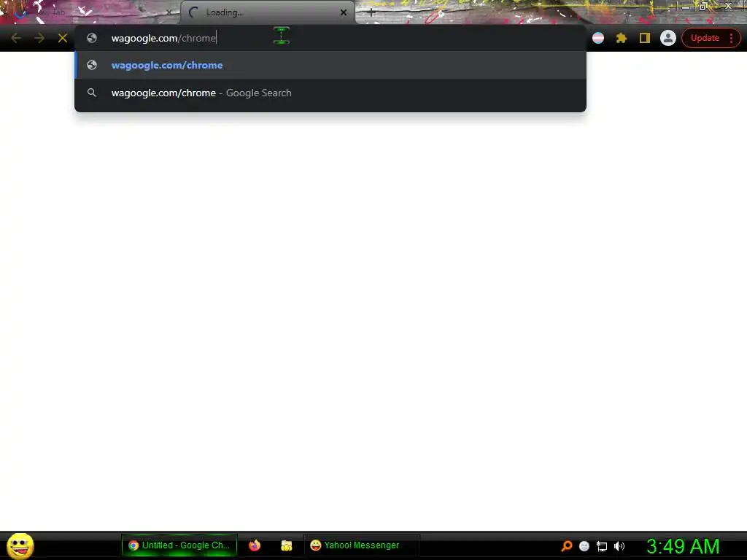Stop loading the page
The height and width of the screenshot is (560, 747).
pyautogui.click(x=63, y=38)
